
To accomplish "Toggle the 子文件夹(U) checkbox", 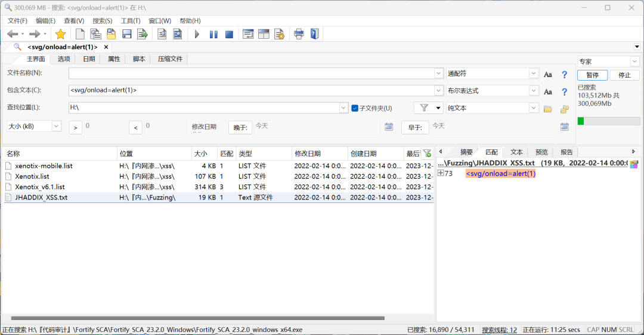I will (355, 108).
